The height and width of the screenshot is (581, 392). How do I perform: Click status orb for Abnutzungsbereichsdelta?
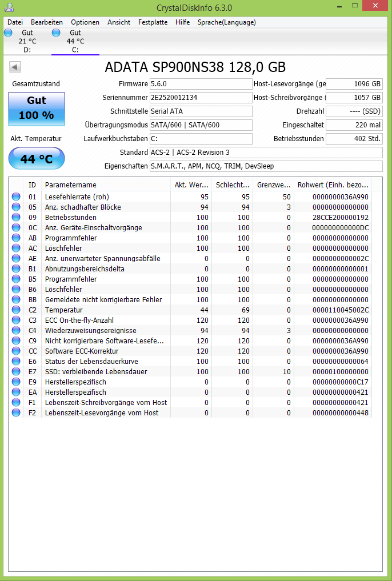click(16, 269)
